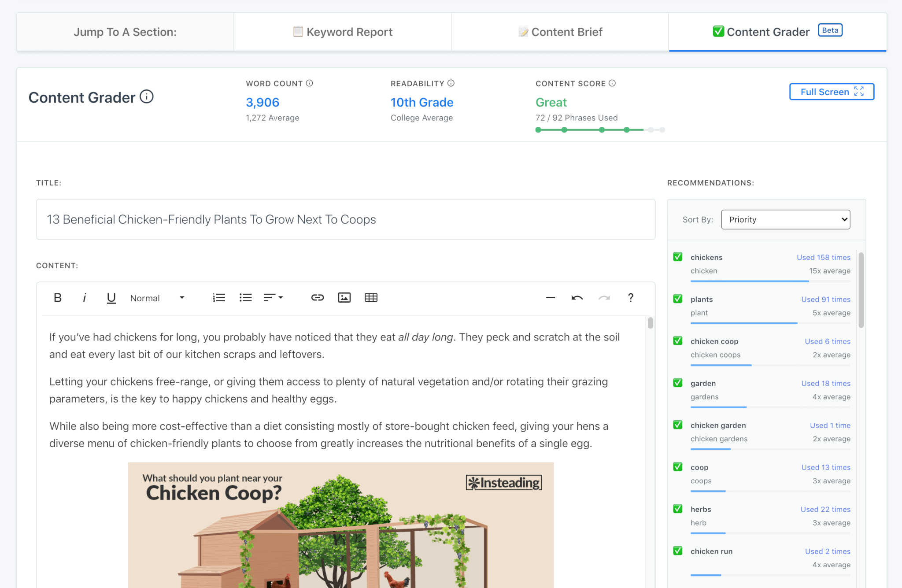The height and width of the screenshot is (588, 902).
Task: Toggle the chicken coop keyword checkbox
Action: [678, 341]
